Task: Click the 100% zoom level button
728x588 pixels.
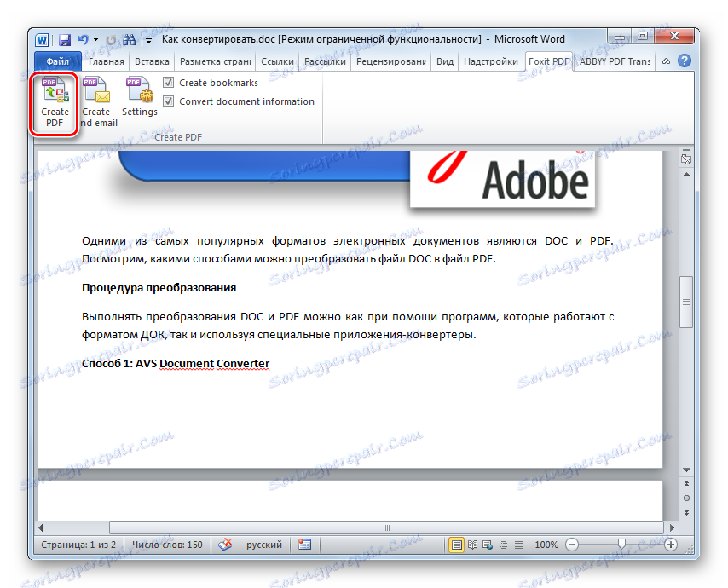Action: tap(546, 545)
